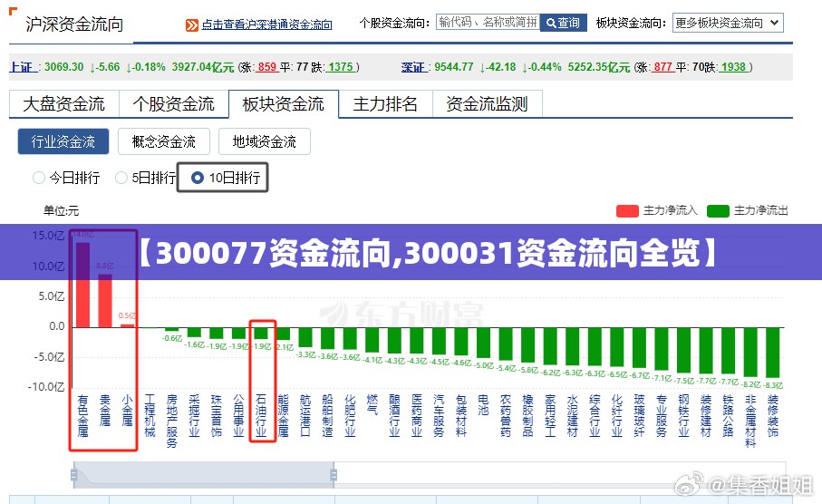Viewport: 822px width, 504px height.
Task: Click the 化纤行业 axis label
Action: click(x=617, y=416)
